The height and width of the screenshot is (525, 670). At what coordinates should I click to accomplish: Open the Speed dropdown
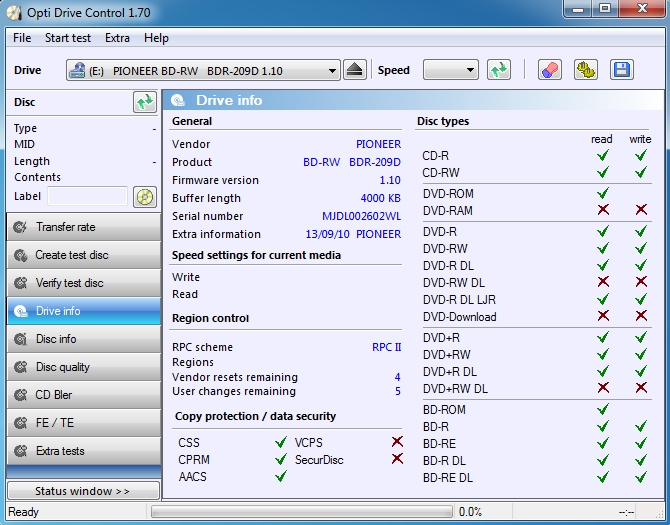[x=450, y=70]
